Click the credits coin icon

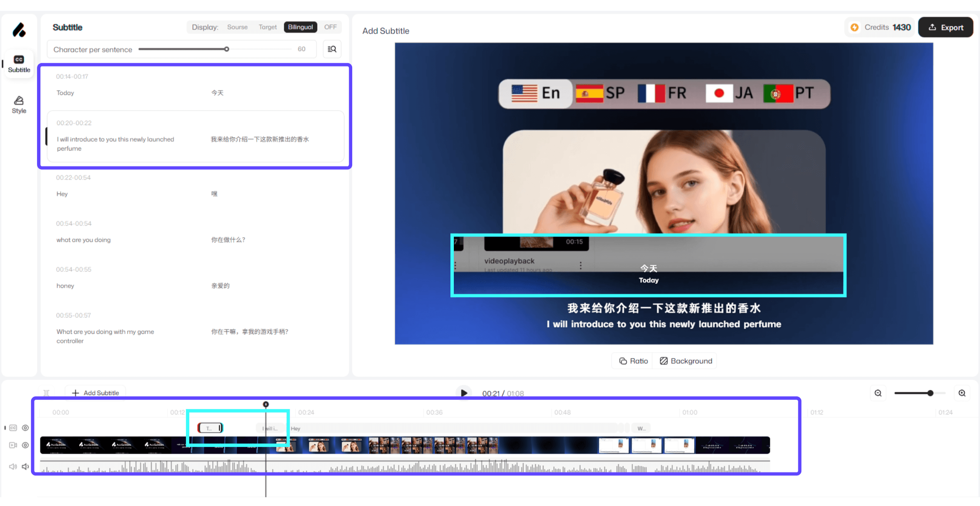coord(854,27)
